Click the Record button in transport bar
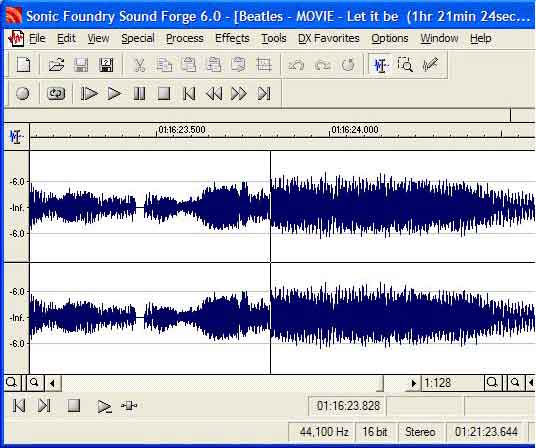Image resolution: width=536 pixels, height=448 pixels. point(23,93)
